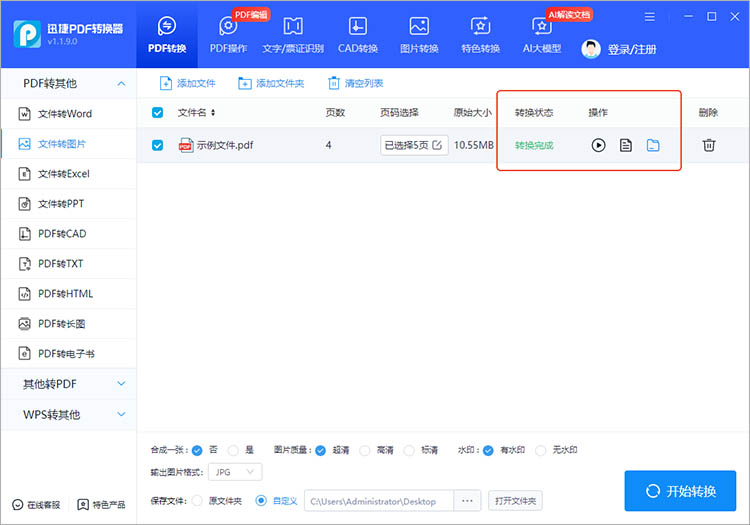This screenshot has height=525, width=750.
Task: Select 有水印 watermark option
Action: pos(488,450)
